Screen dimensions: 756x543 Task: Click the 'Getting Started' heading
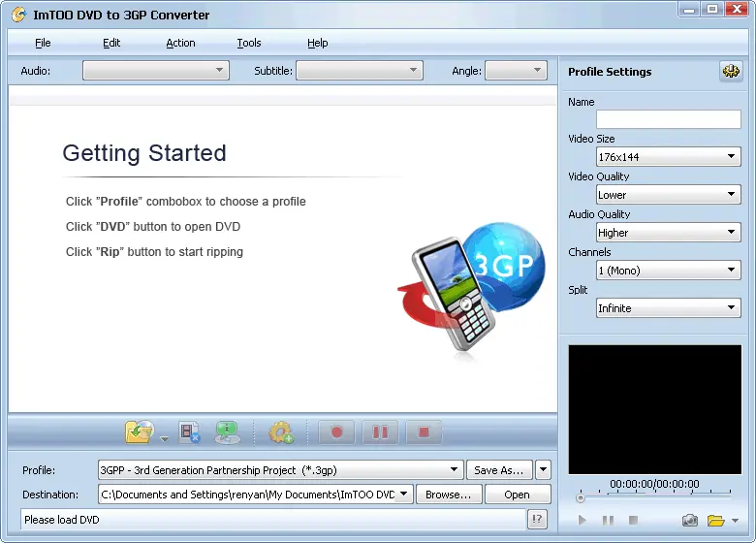[x=144, y=153]
